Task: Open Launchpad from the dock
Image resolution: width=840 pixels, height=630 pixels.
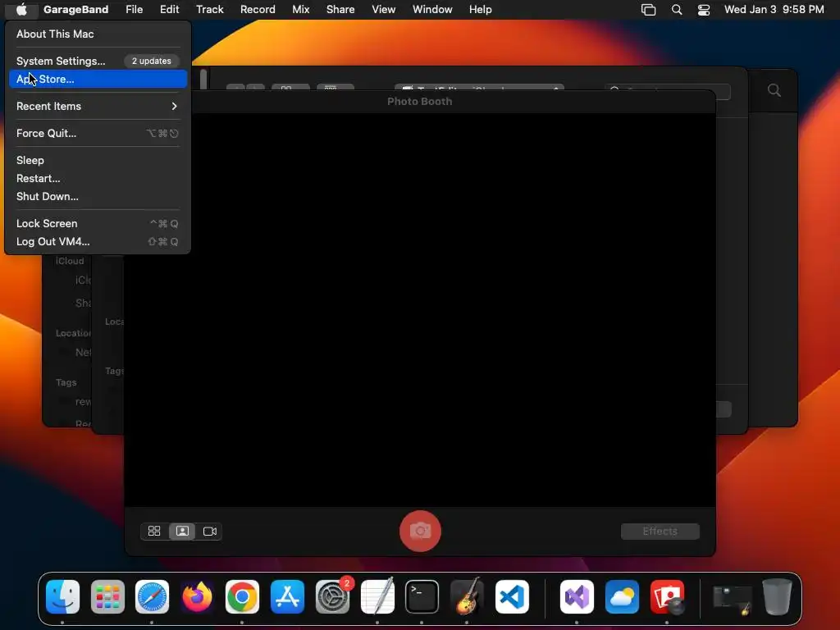Action: click(x=107, y=596)
